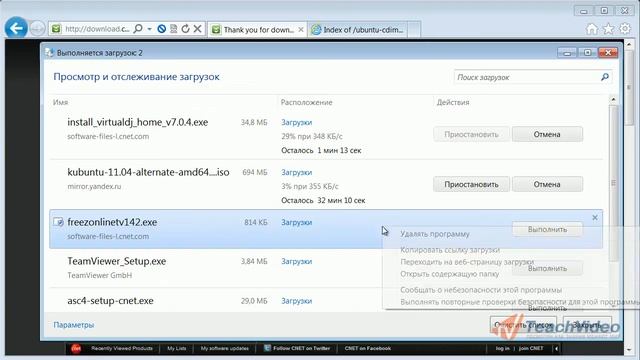The width and height of the screenshot is (640, 360).
Task: Click the blue blocked-content icon in address bar
Action: click(x=162, y=29)
